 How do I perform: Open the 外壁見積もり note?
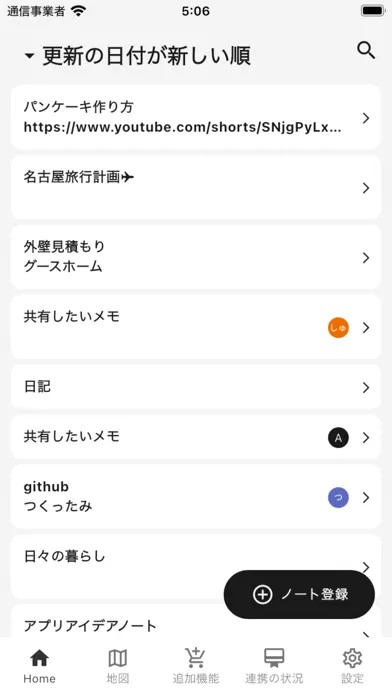coord(196,257)
